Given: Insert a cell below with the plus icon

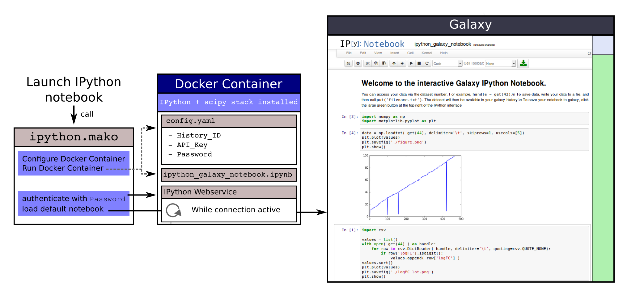Looking at the screenshot, I should [x=358, y=63].
